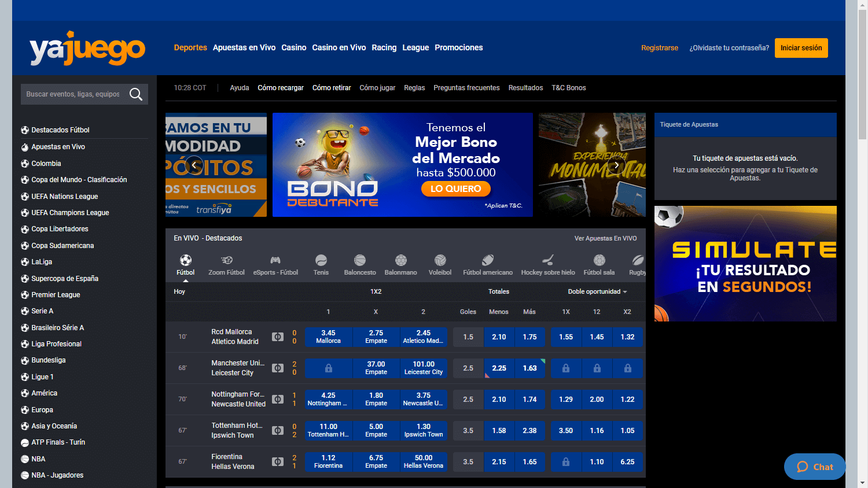868x488 pixels.
Task: Open the Chat bubble
Action: pos(815,467)
